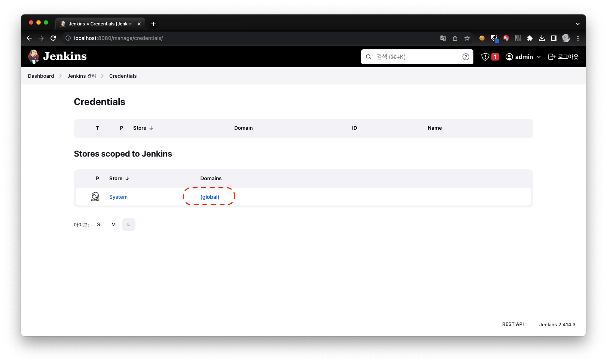Screen dimensions: 607x364
Task: Click the browser address bar URL
Action: (118, 38)
